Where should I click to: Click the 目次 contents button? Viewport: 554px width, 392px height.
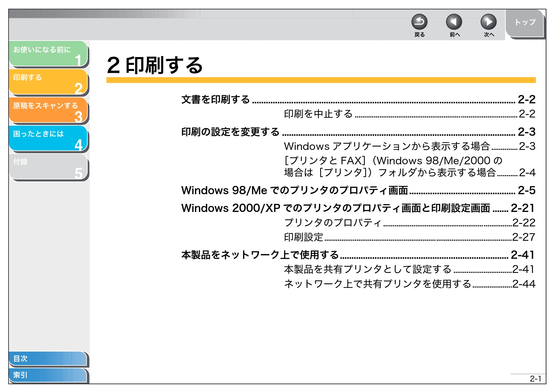[48, 358]
